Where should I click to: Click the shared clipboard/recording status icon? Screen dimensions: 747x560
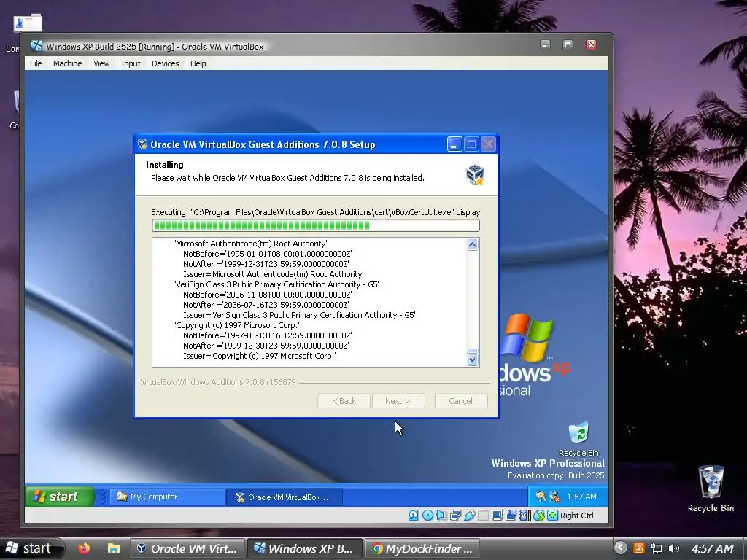[511, 516]
